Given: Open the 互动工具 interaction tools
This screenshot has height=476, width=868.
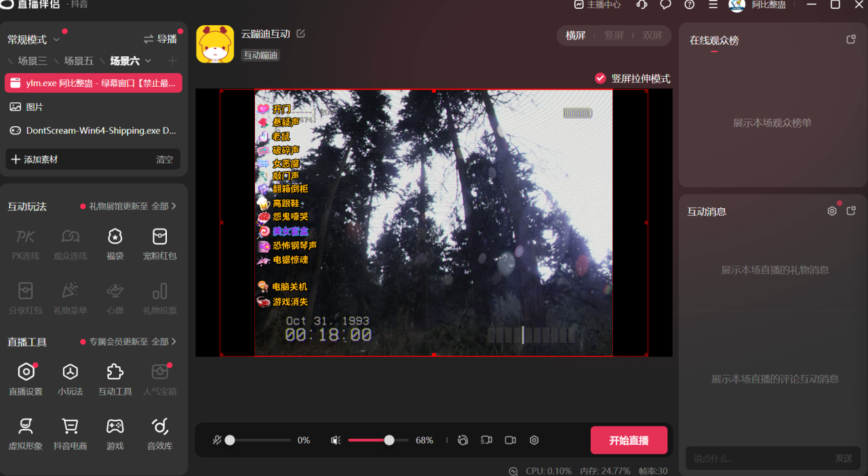Looking at the screenshot, I should coord(115,378).
